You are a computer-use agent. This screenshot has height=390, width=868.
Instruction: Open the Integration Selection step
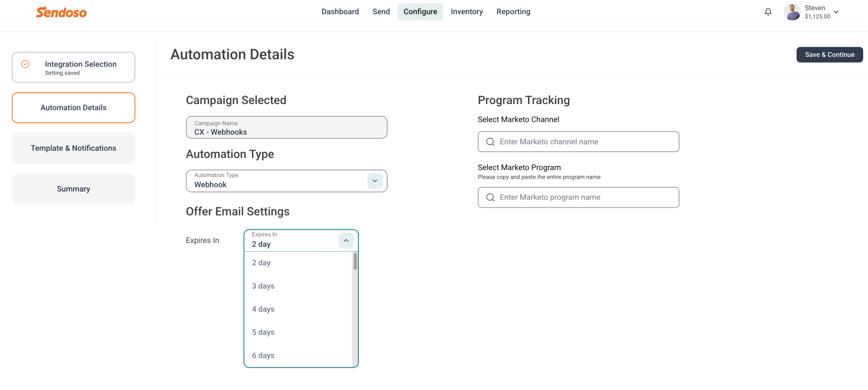tap(74, 67)
